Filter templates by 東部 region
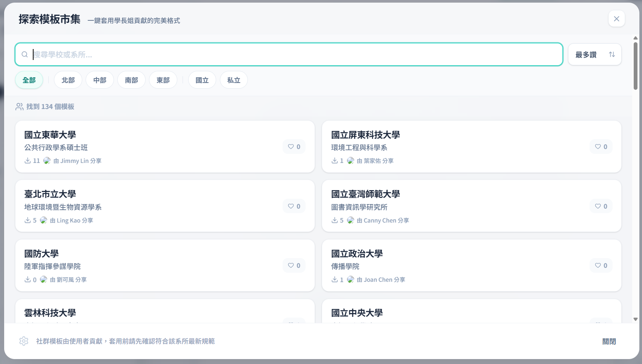The height and width of the screenshot is (364, 642). pyautogui.click(x=163, y=80)
